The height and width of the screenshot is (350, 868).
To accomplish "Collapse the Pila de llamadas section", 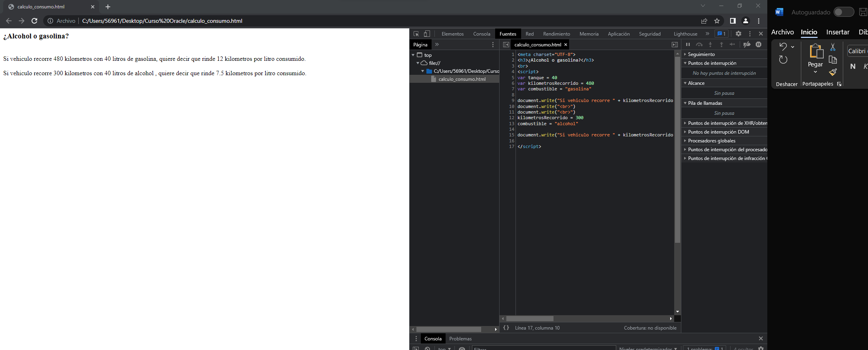I will click(724, 103).
